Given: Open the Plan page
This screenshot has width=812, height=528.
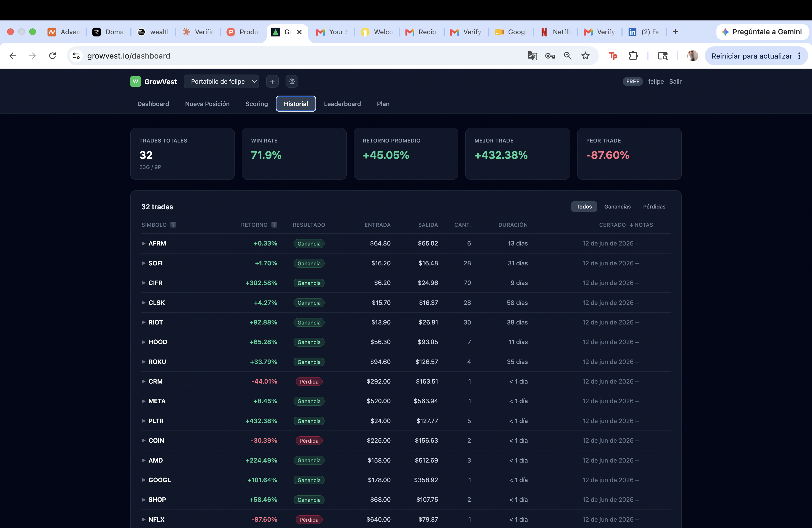Looking at the screenshot, I should click(x=383, y=104).
